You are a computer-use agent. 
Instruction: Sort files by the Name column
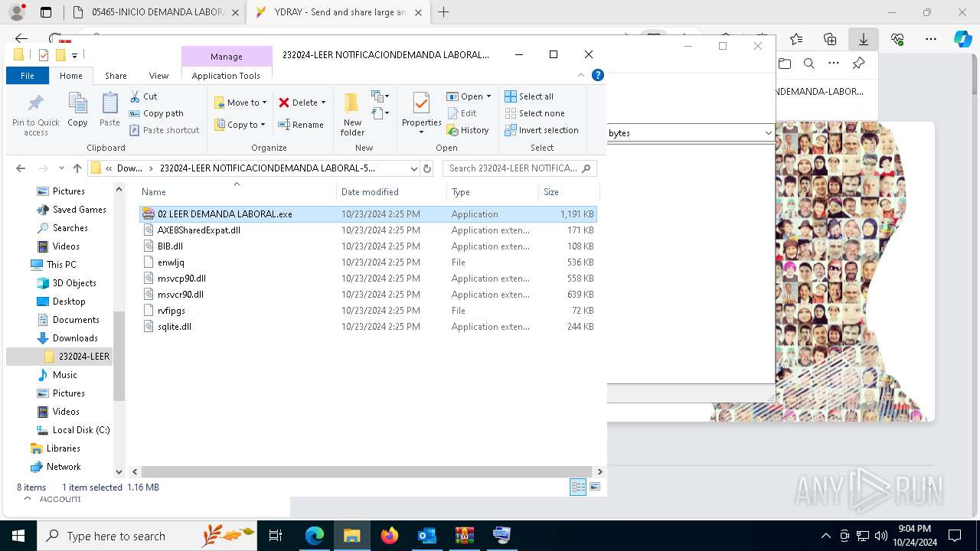point(237,192)
